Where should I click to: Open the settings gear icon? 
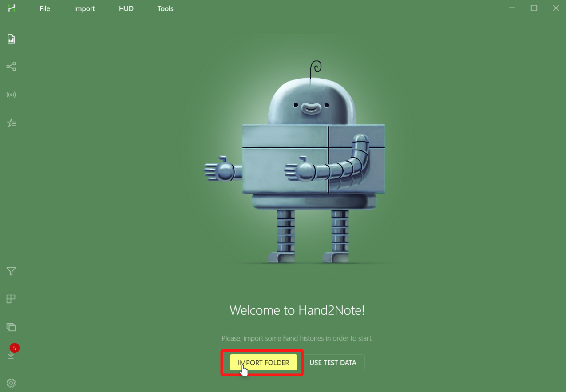(11, 383)
